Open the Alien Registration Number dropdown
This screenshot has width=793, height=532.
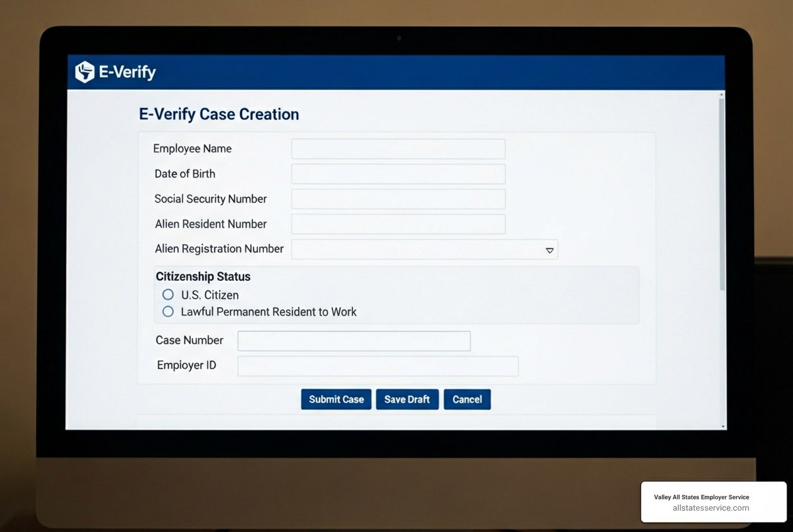[x=425, y=249]
